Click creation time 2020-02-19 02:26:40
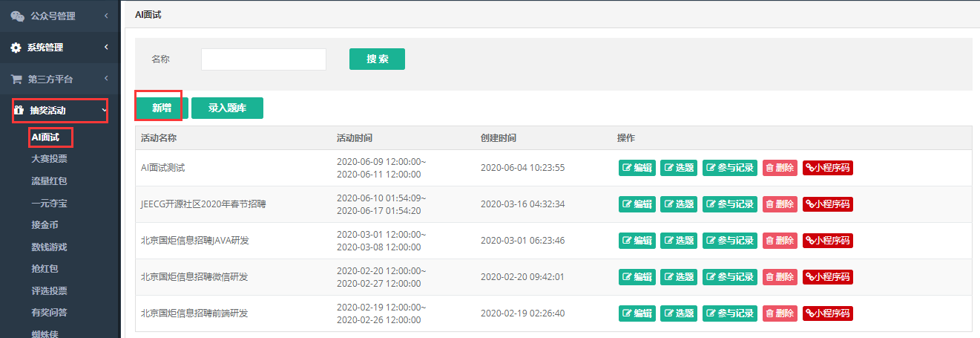 [x=522, y=313]
